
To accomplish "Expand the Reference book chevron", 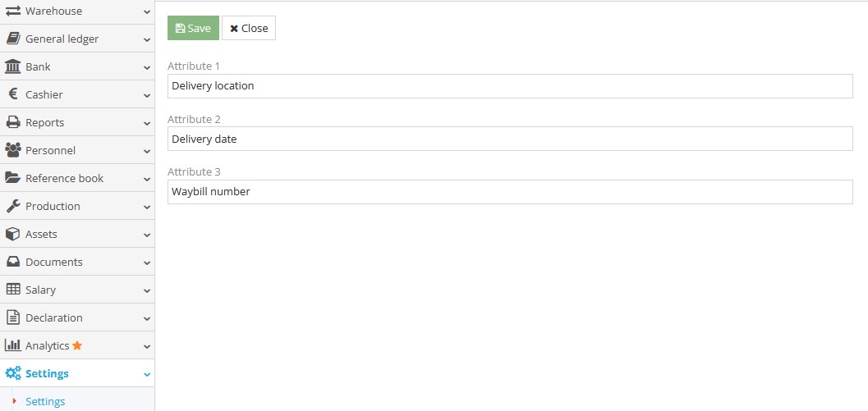I will 147,179.
